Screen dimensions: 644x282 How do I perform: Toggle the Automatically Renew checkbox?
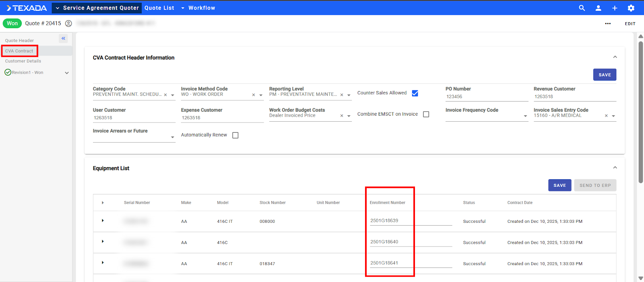tap(235, 135)
